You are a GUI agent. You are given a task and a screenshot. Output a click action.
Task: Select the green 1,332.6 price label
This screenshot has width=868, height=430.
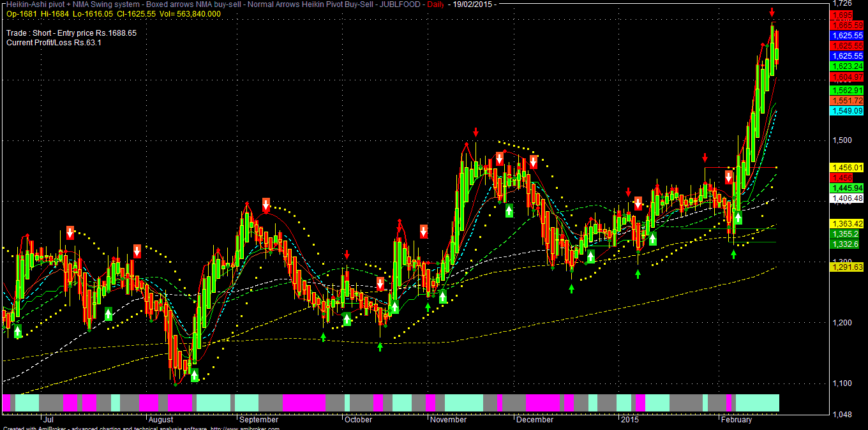point(844,244)
